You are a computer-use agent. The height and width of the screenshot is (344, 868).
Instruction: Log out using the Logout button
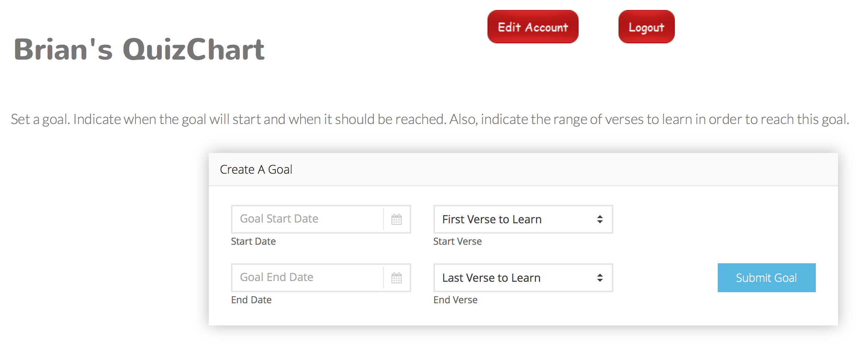tap(646, 27)
